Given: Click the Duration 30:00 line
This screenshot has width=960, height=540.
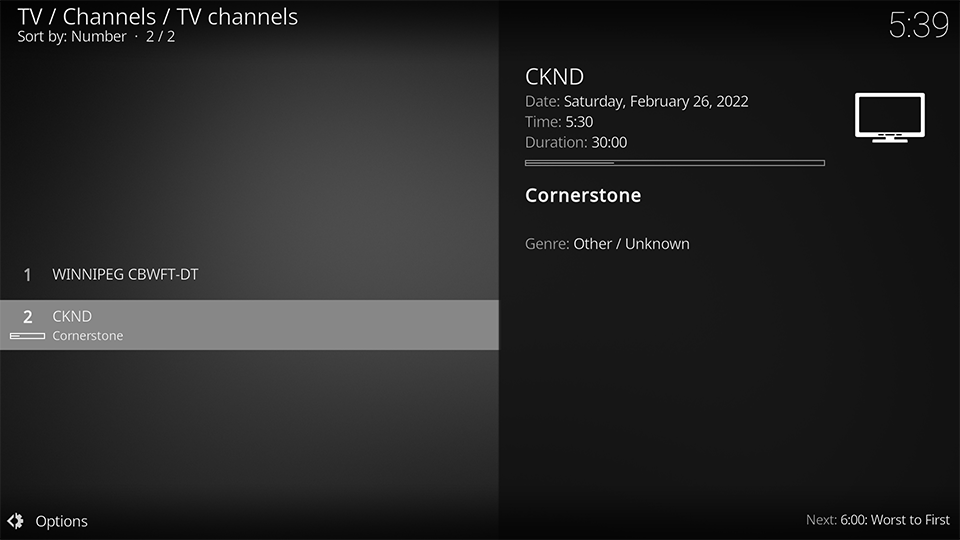Looking at the screenshot, I should (576, 142).
